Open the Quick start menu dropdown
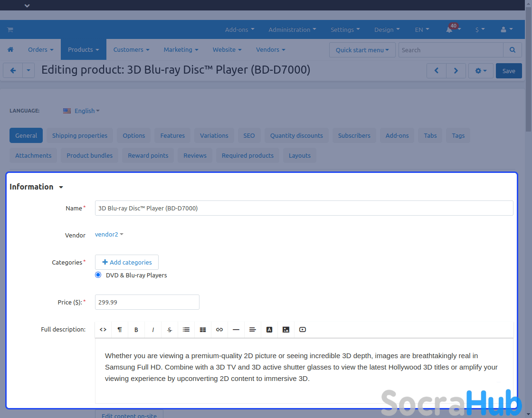Image resolution: width=532 pixels, height=418 pixels. 362,50
